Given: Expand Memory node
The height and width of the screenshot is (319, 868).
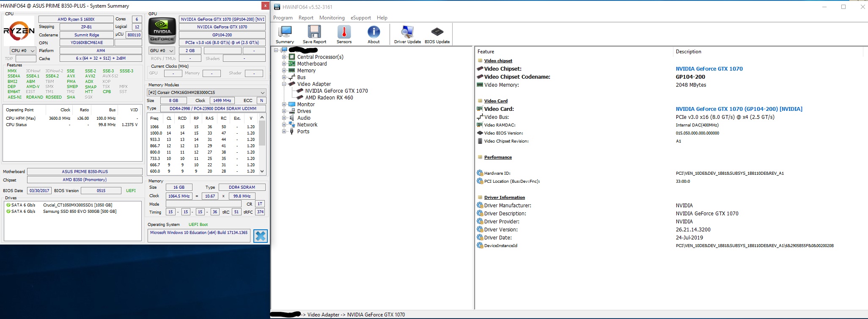Looking at the screenshot, I should coord(284,70).
